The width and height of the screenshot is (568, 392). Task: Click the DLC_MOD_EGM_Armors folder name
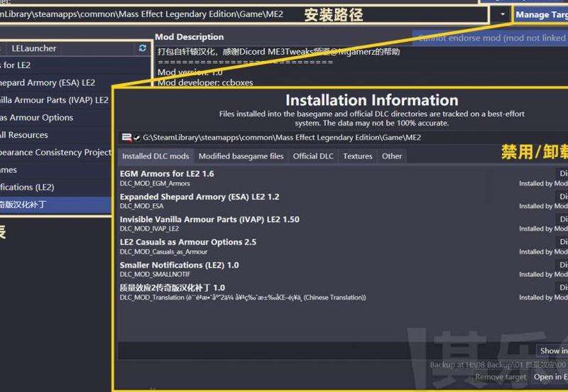point(155,184)
